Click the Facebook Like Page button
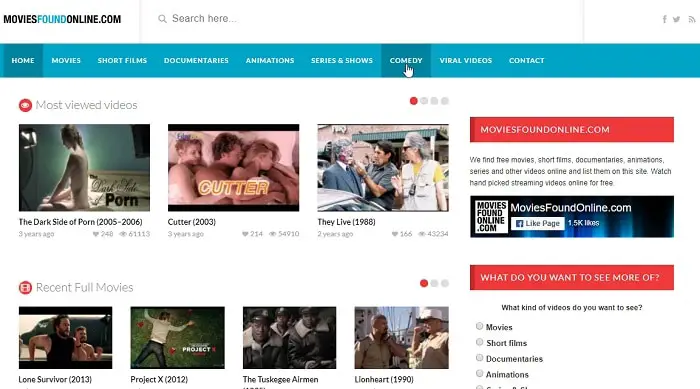The image size is (700, 389). coord(538,223)
